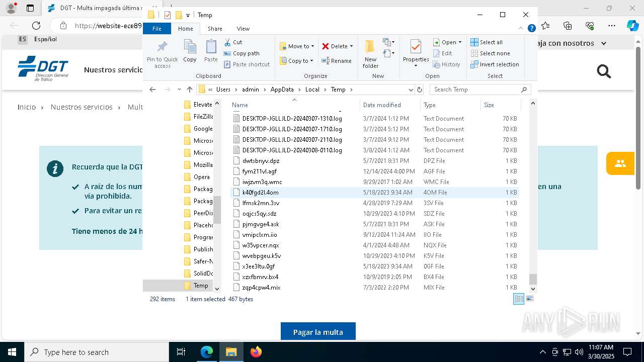Go back with Explorer back arrow
Viewport: 644px width, 362px height.
coord(152,89)
